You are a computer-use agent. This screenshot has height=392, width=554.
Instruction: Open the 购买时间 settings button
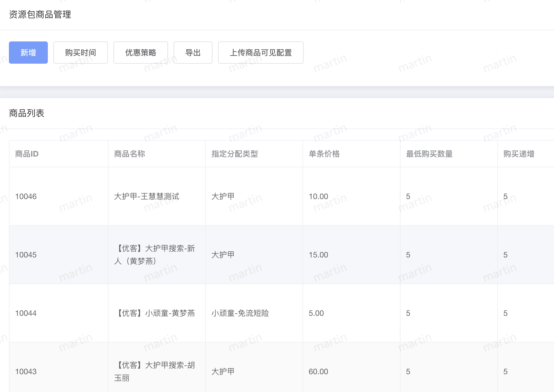[80, 53]
